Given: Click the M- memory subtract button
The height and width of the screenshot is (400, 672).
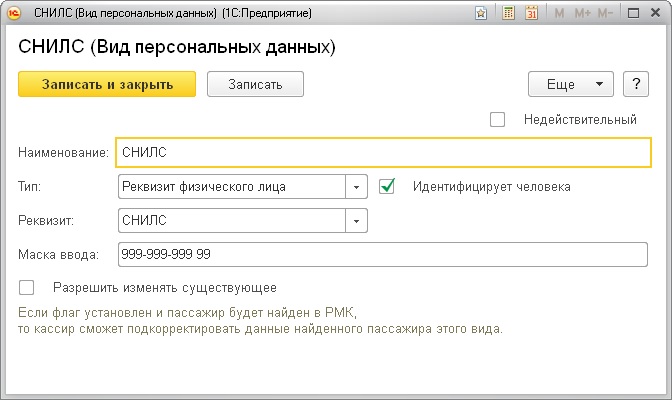Looking at the screenshot, I should pyautogui.click(x=607, y=14).
